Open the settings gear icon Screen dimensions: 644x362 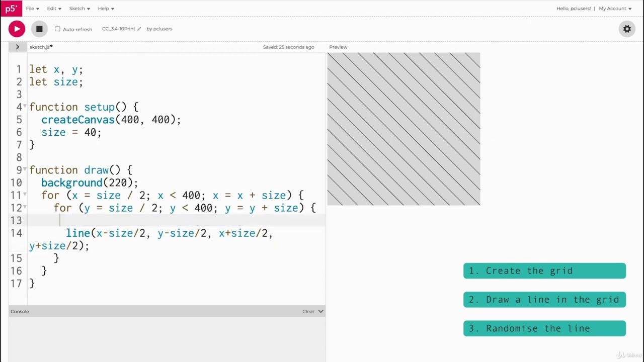click(x=627, y=29)
